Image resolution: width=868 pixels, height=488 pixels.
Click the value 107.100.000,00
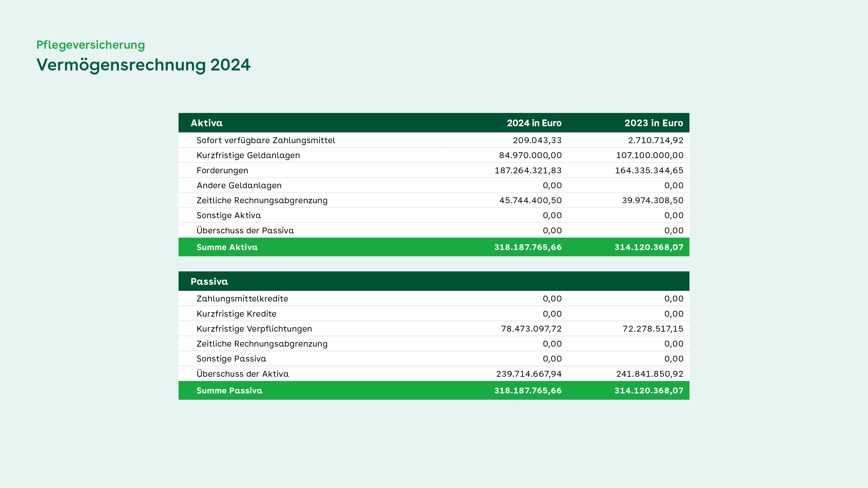click(x=650, y=155)
